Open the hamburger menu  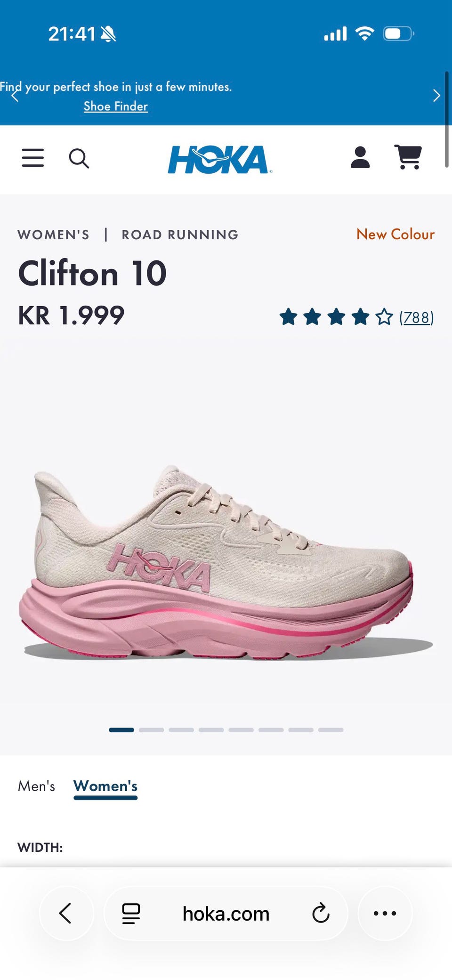coord(33,158)
